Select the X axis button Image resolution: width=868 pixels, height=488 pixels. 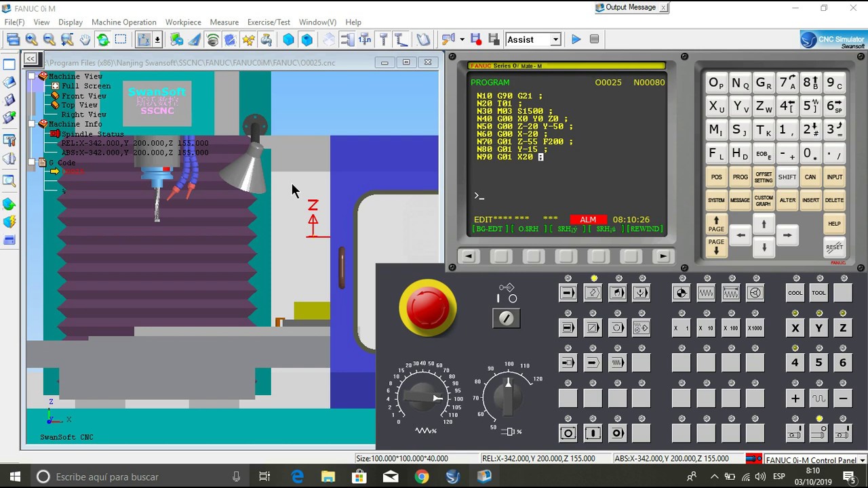pyautogui.click(x=795, y=328)
